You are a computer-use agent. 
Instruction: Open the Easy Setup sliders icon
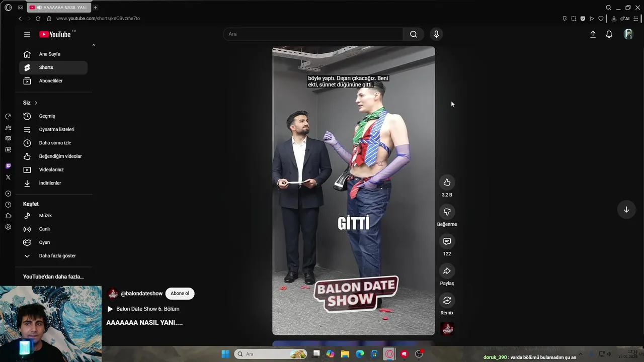[x=636, y=19]
